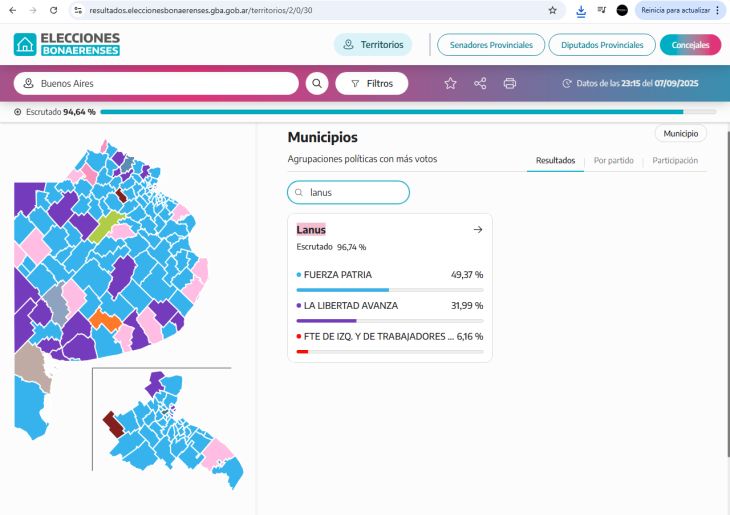Switch to the Por partido tab
Screen dimensions: 730x515
tap(614, 161)
